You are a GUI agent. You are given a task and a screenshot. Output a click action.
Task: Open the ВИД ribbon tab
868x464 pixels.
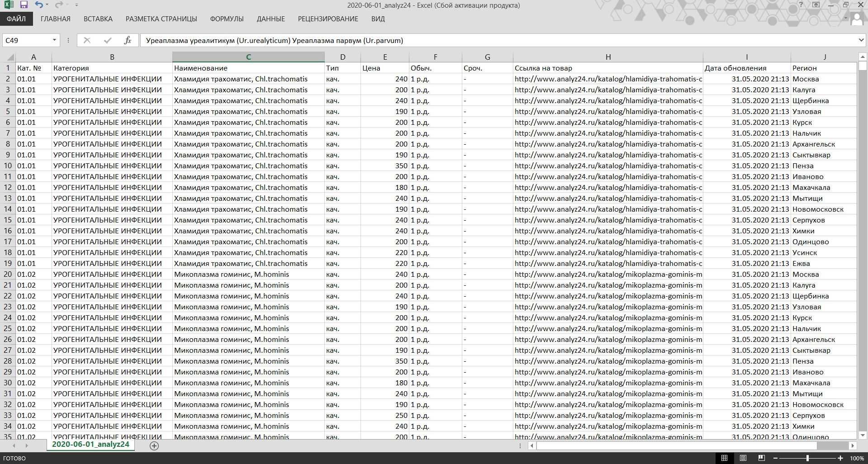(378, 19)
